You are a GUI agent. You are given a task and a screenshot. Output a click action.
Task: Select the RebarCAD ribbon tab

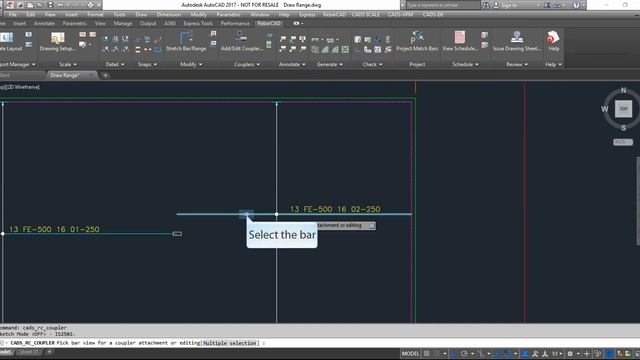(269, 23)
